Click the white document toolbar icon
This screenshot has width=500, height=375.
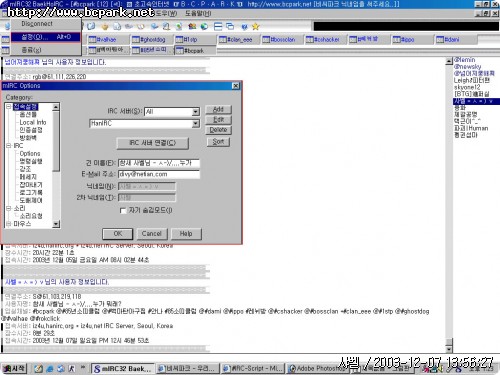117,26
